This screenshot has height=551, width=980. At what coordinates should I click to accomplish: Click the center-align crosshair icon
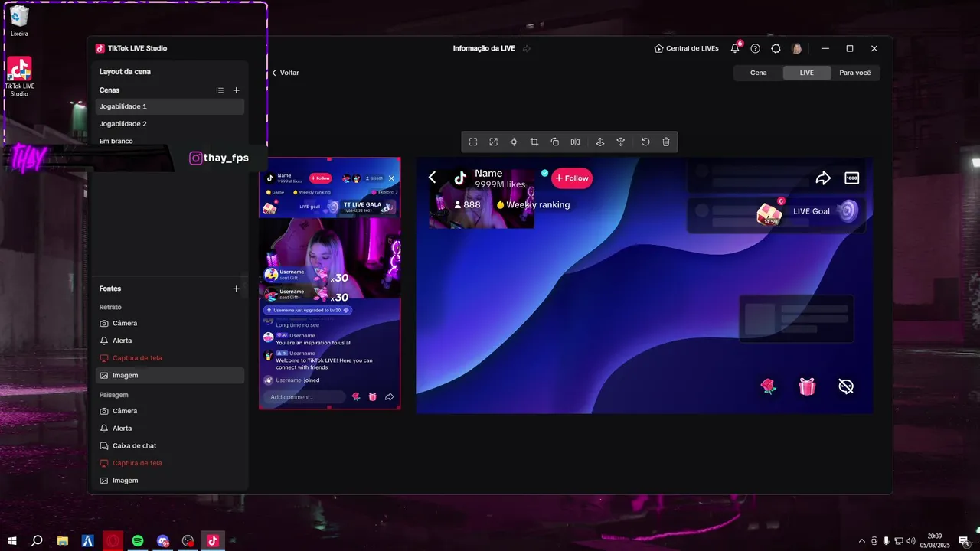(x=514, y=142)
